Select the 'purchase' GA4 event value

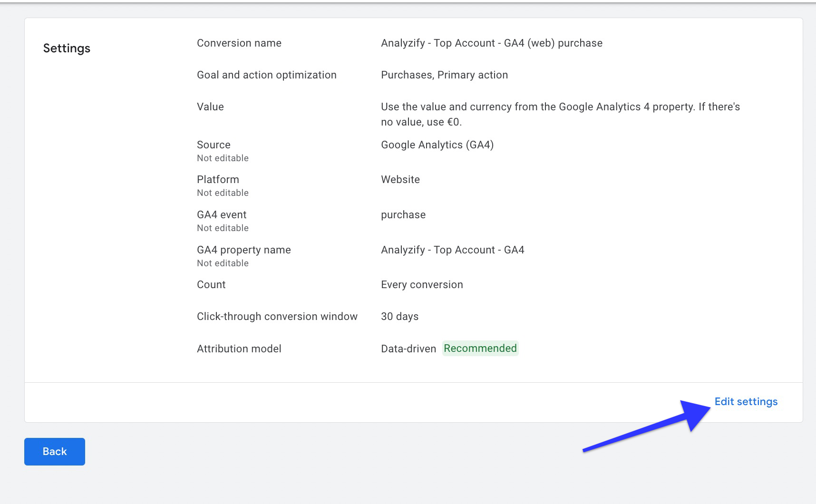click(403, 215)
